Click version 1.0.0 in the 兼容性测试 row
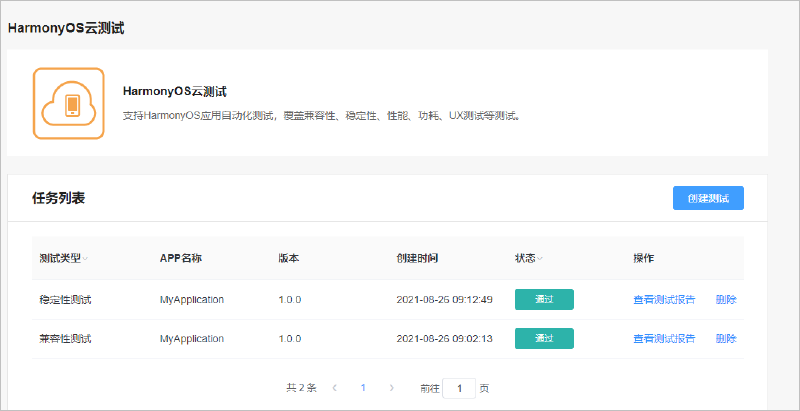The width and height of the screenshot is (800, 411). pyautogui.click(x=290, y=339)
